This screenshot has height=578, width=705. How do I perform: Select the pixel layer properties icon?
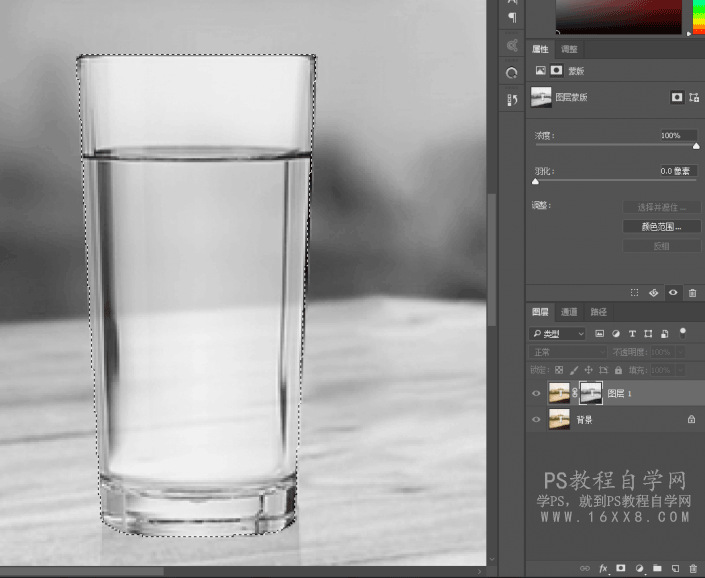click(x=540, y=71)
